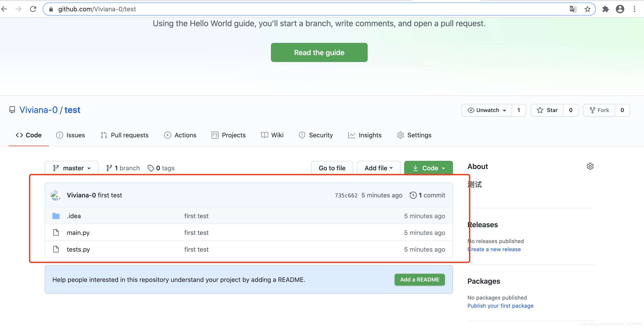The width and height of the screenshot is (644, 328).
Task: Expand the green Code download dropdown
Action: click(428, 168)
